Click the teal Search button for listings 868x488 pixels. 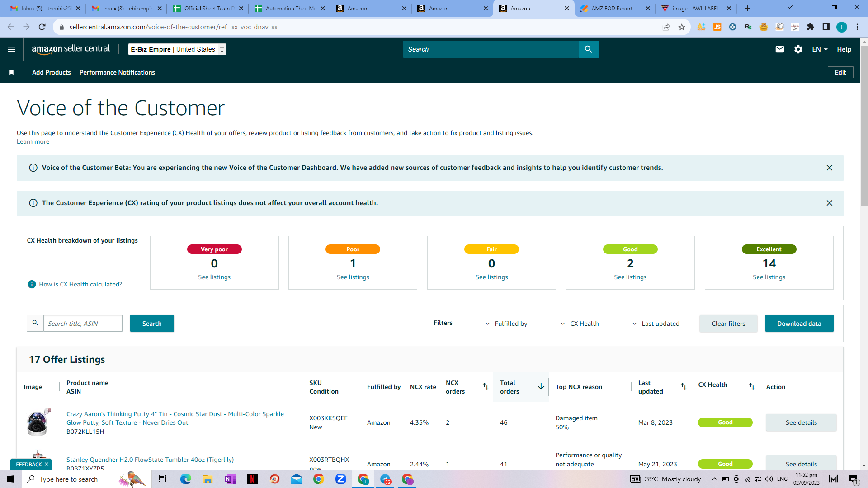click(152, 324)
